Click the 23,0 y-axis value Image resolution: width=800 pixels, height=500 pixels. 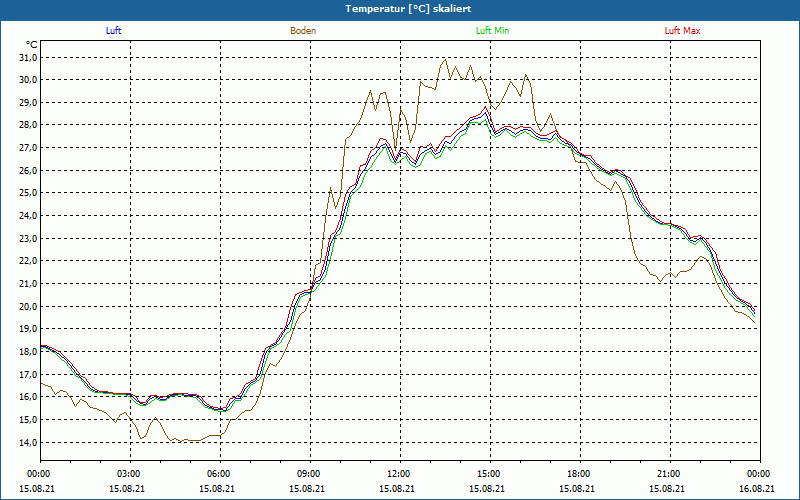pyautogui.click(x=28, y=238)
